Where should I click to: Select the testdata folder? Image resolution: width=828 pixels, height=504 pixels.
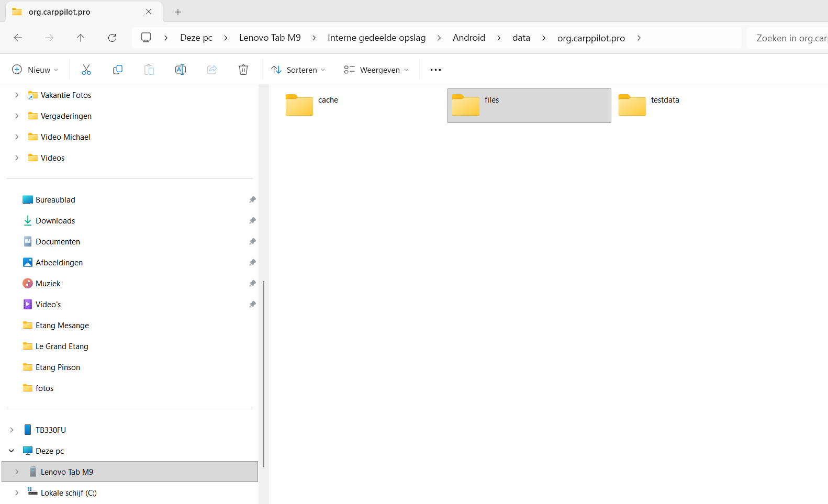pyautogui.click(x=649, y=105)
